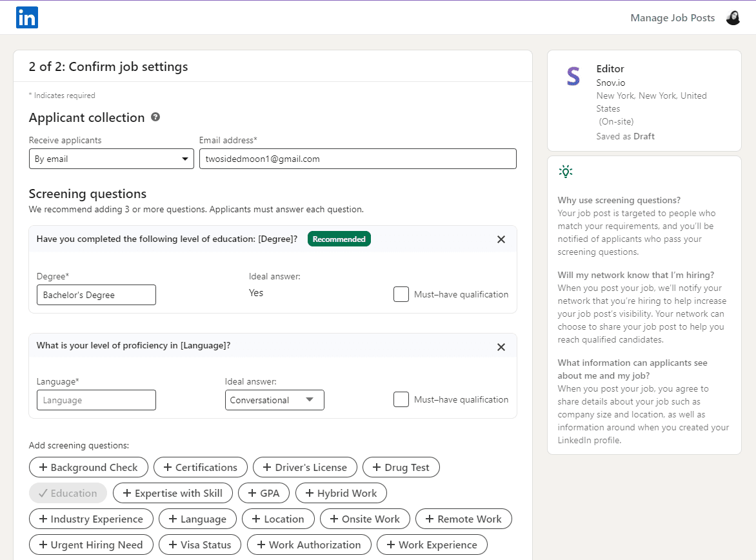Screen dimensions: 756x560
Task: Remove the education screening question
Action: click(501, 239)
